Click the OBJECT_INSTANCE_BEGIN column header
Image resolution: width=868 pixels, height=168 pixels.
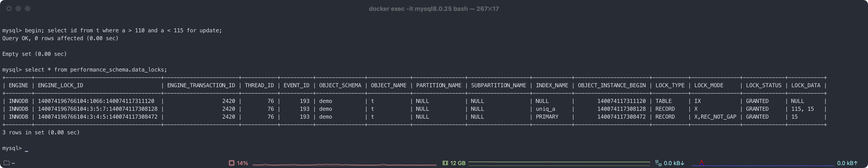click(612, 85)
